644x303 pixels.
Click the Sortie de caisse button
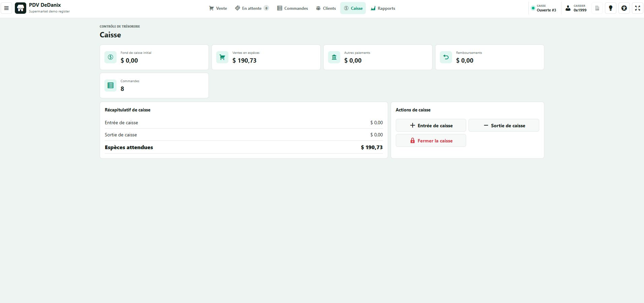coord(504,125)
